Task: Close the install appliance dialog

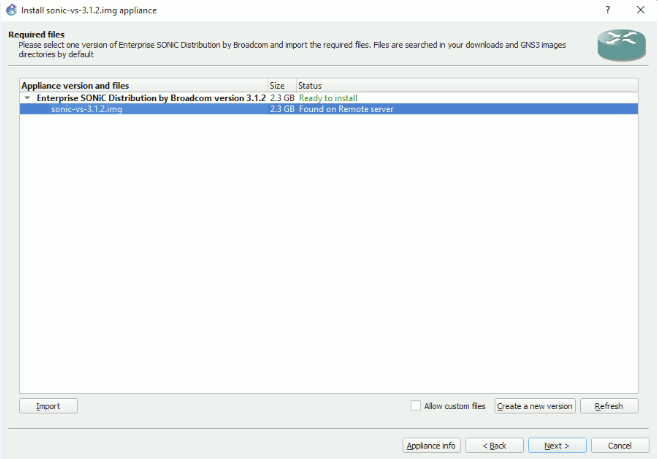Action: click(x=640, y=10)
